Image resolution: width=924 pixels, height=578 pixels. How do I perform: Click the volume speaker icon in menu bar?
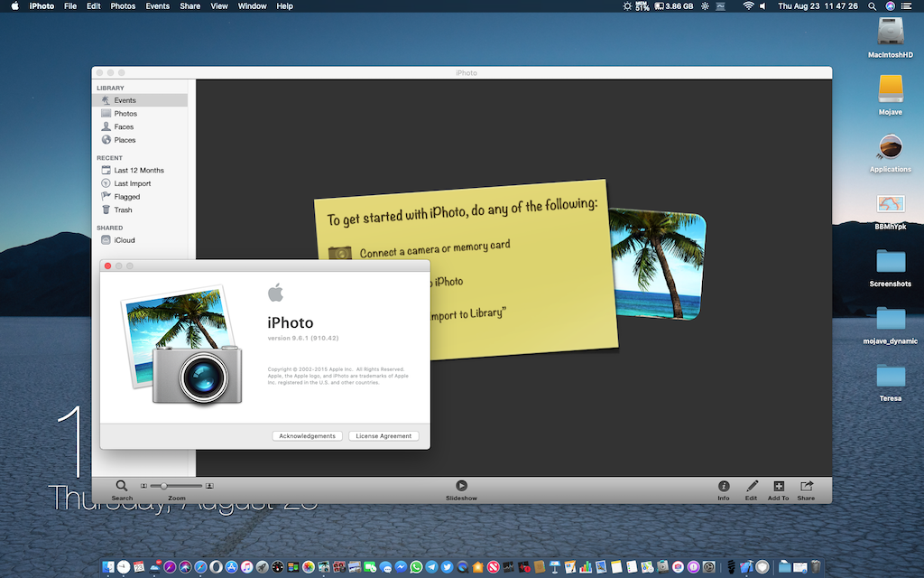pos(762,6)
